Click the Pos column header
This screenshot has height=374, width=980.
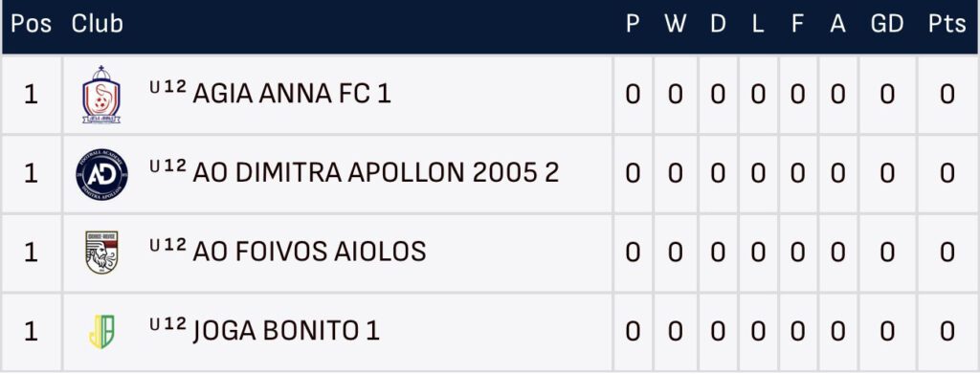[x=31, y=24]
